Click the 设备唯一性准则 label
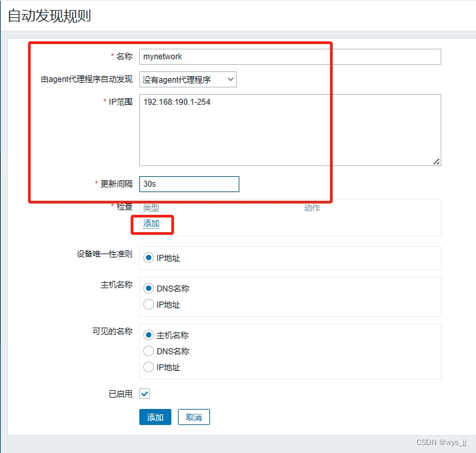 [x=105, y=254]
